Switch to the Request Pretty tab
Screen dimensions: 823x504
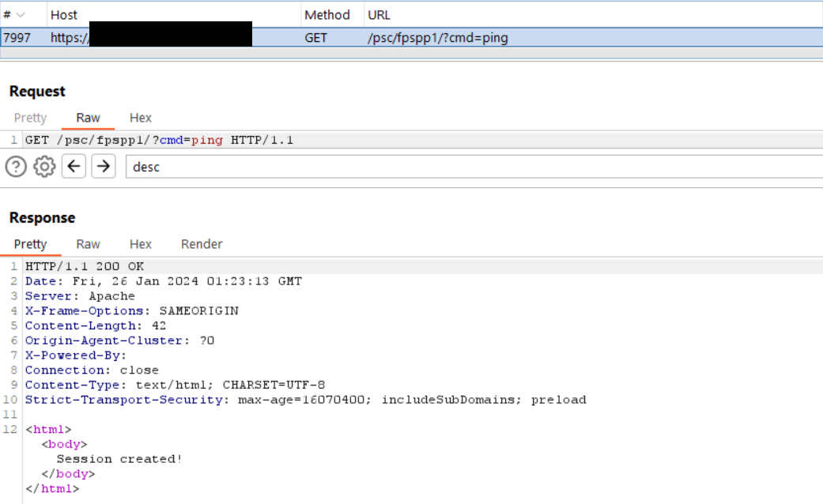coord(30,117)
